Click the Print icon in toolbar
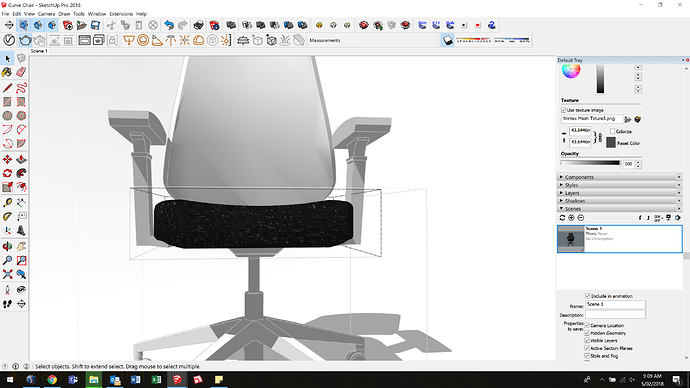This screenshot has height=388, width=690. pos(199,25)
